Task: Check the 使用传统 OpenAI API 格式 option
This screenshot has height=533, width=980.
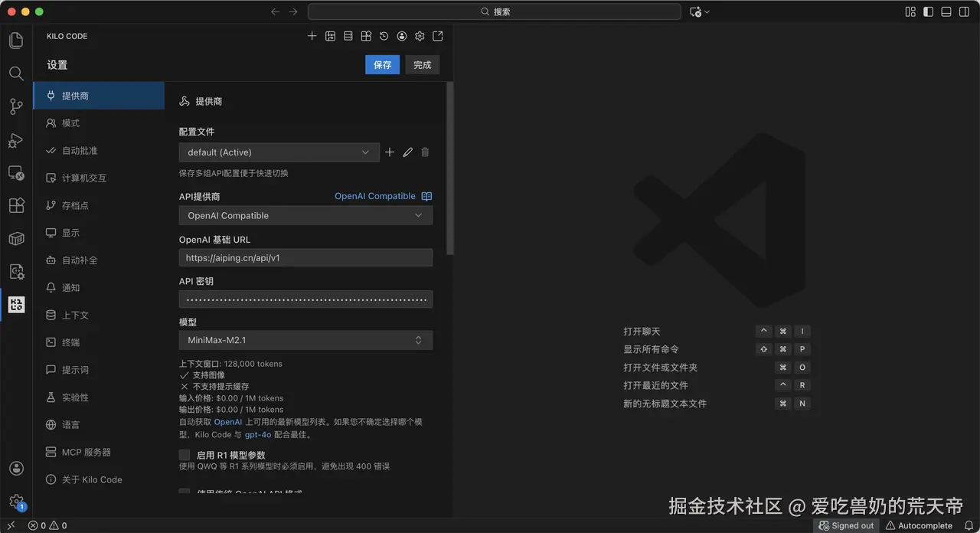Action: (x=185, y=492)
